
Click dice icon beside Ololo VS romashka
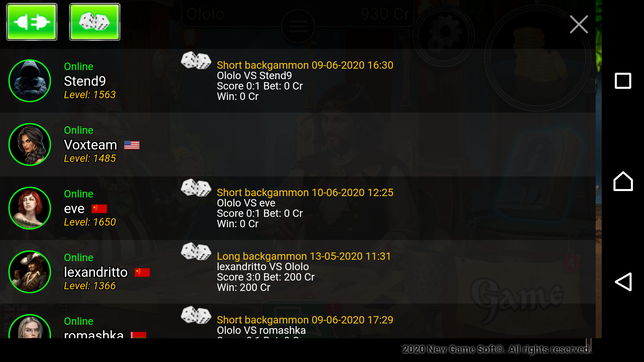pos(196,315)
